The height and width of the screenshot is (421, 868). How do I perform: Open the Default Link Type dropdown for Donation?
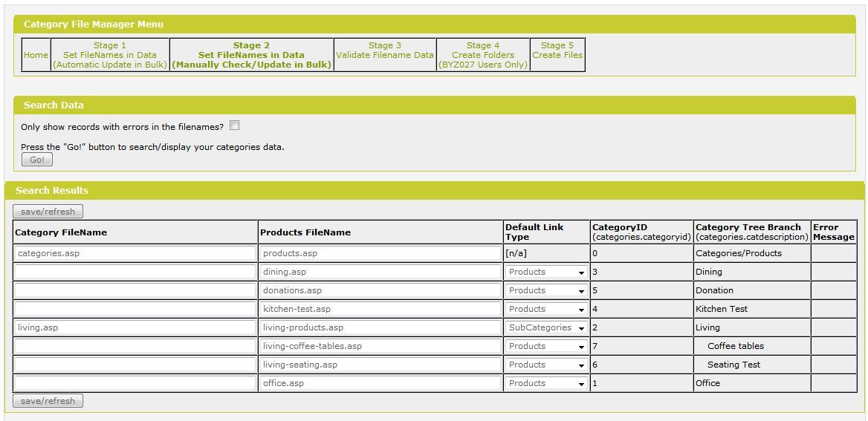coord(545,290)
